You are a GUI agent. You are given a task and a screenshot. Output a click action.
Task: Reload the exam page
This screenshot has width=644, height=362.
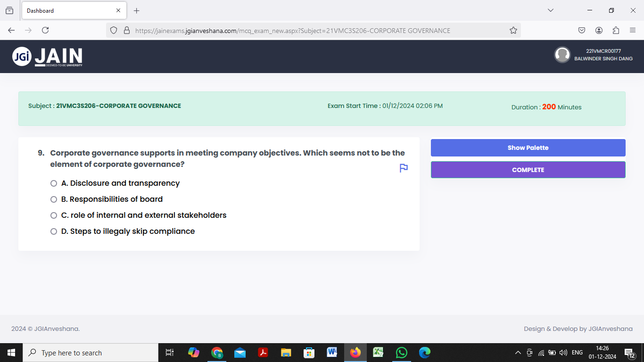[x=45, y=30]
